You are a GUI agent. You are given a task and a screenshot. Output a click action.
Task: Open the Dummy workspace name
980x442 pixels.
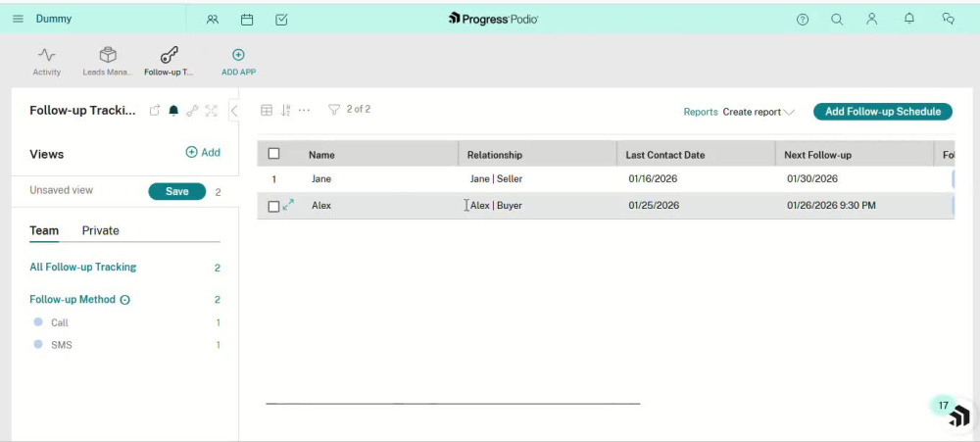pos(54,19)
